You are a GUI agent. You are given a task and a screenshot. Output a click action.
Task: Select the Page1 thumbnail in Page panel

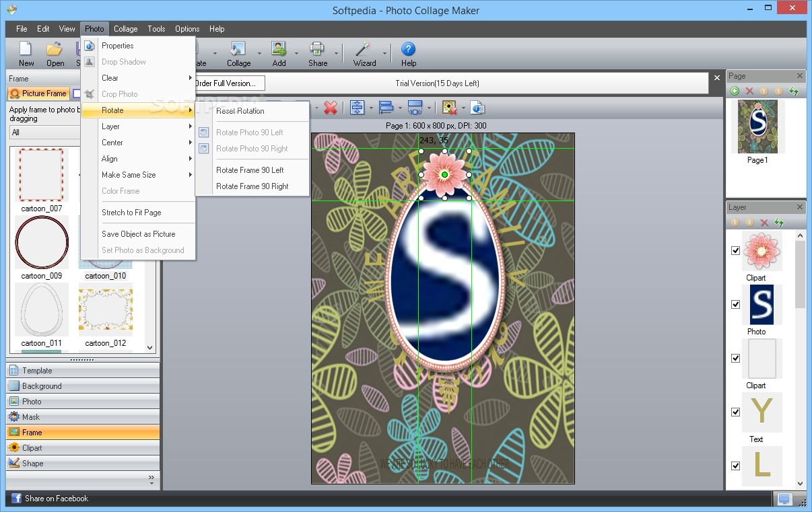pos(757,126)
